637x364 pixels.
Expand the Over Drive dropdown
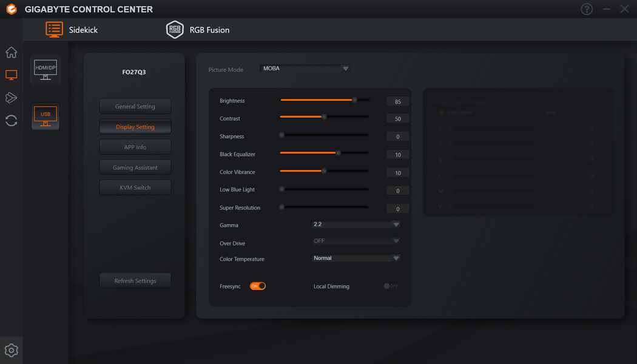tap(356, 241)
